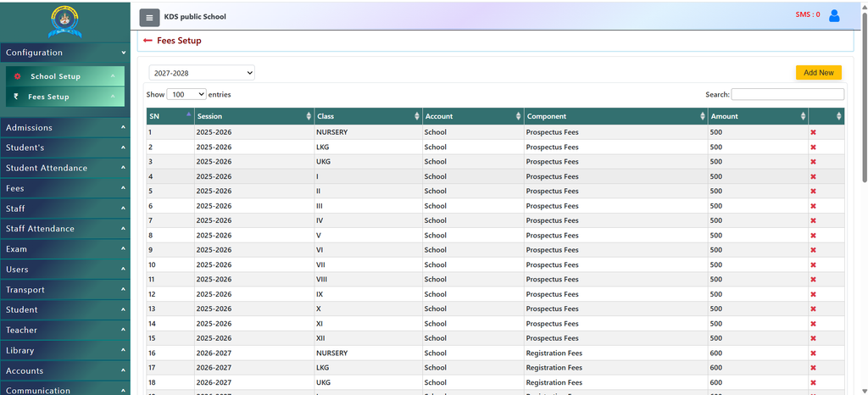Click the red back arrow beside Fees Setup
868x395 pixels.
[x=147, y=41]
